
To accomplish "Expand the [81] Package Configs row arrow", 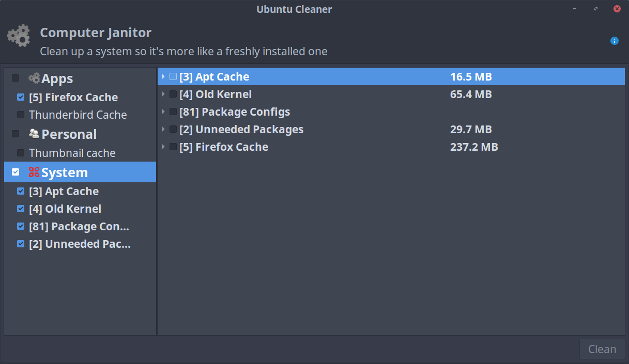I will click(163, 112).
